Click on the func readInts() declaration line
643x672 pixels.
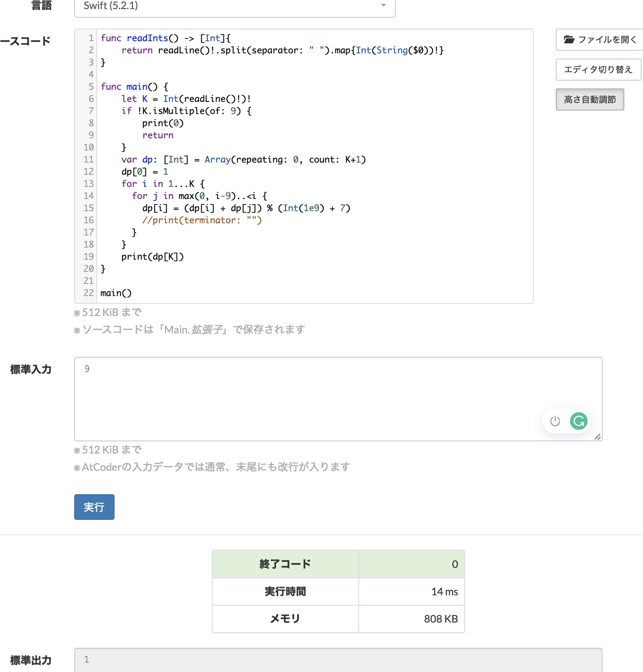pyautogui.click(x=165, y=38)
